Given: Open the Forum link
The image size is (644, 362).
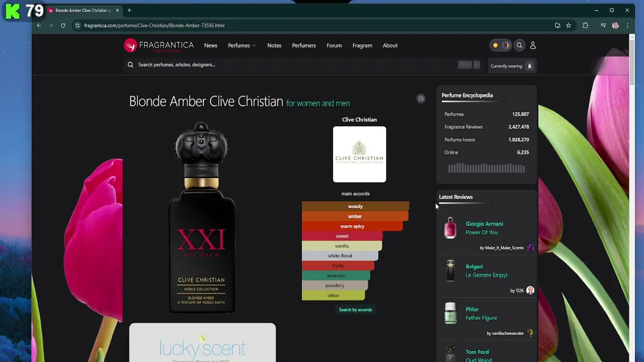Looking at the screenshot, I should pyautogui.click(x=334, y=45).
